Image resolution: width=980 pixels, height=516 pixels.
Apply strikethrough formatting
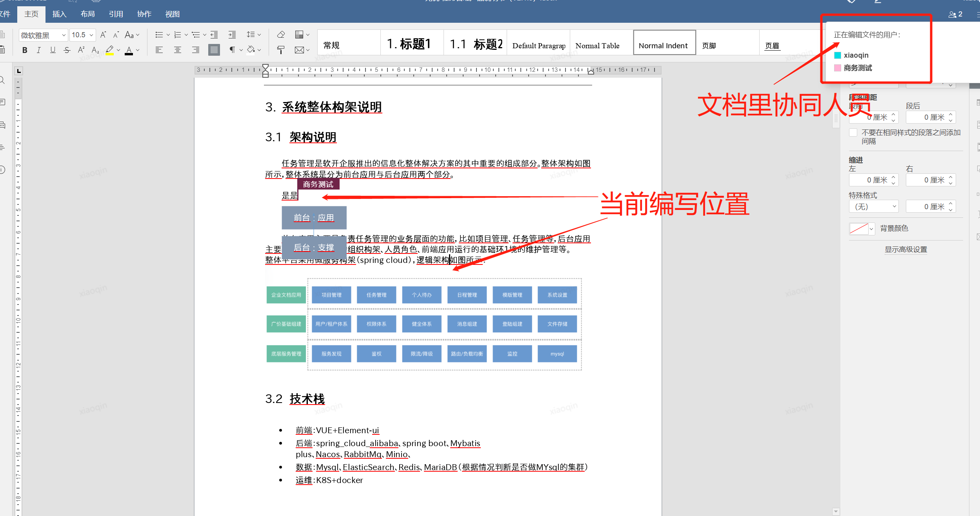(x=67, y=50)
